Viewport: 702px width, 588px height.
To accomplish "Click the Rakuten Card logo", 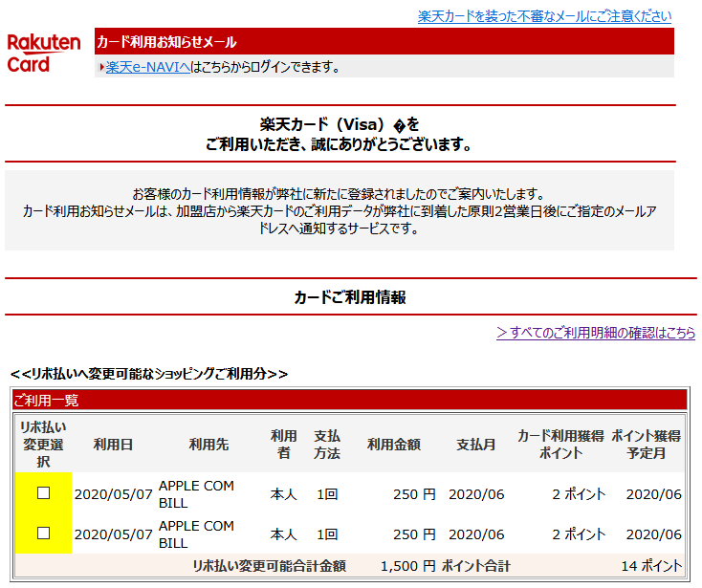I will coord(43,54).
